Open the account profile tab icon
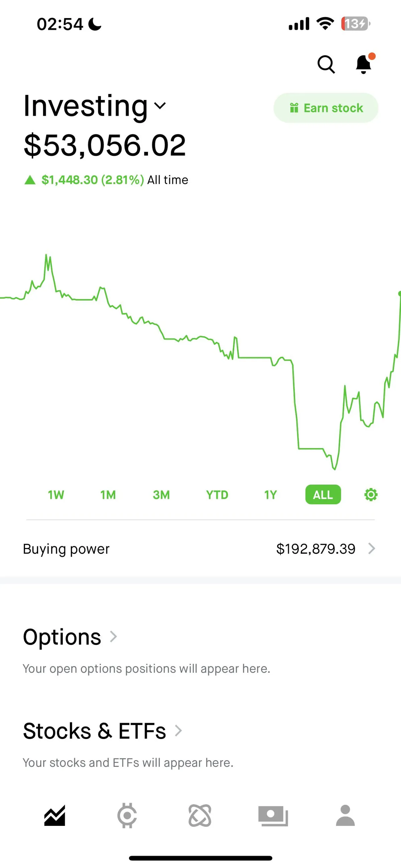The width and height of the screenshot is (401, 868). (346, 816)
